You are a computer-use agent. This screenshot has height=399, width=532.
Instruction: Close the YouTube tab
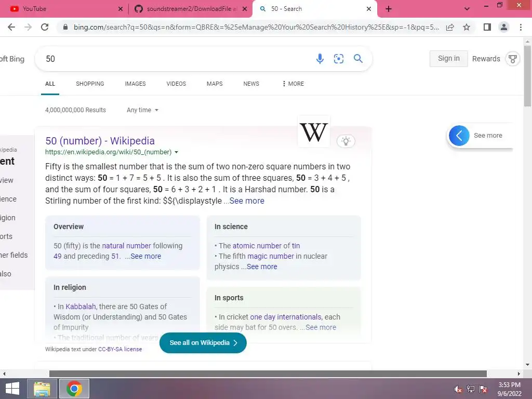[121, 9]
